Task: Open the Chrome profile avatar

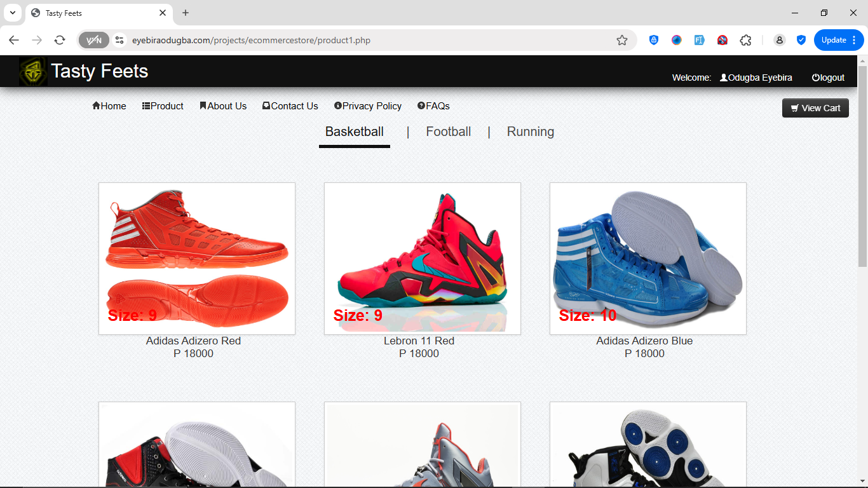Action: (779, 40)
